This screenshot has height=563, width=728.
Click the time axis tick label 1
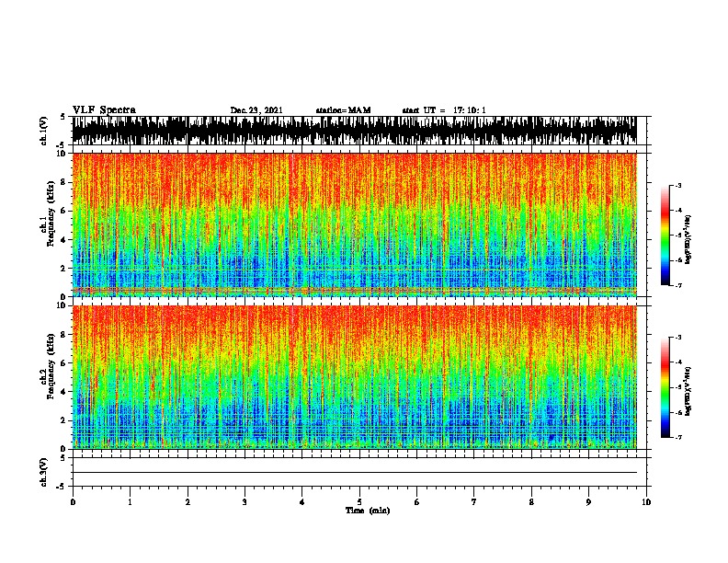click(130, 502)
